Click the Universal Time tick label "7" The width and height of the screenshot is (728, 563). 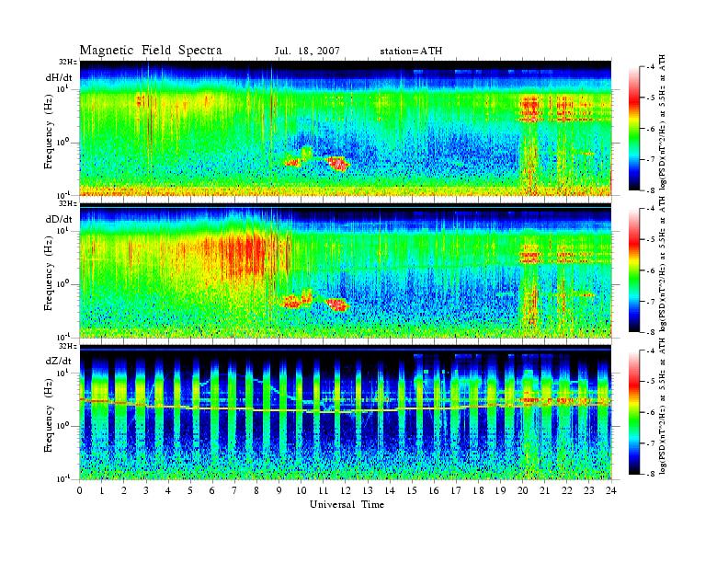tap(234, 491)
